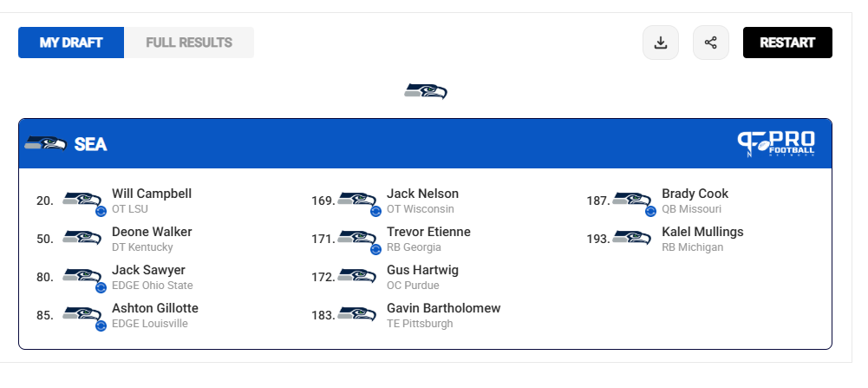
Task: Click the trade badge beside Trevor Etienne
Action: point(375,249)
